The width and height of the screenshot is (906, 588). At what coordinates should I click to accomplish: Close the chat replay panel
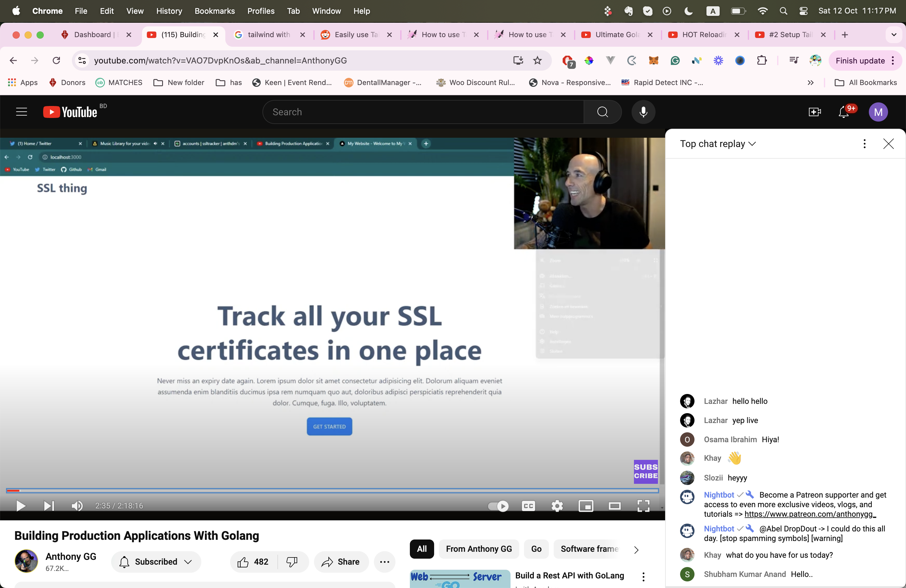click(x=888, y=143)
